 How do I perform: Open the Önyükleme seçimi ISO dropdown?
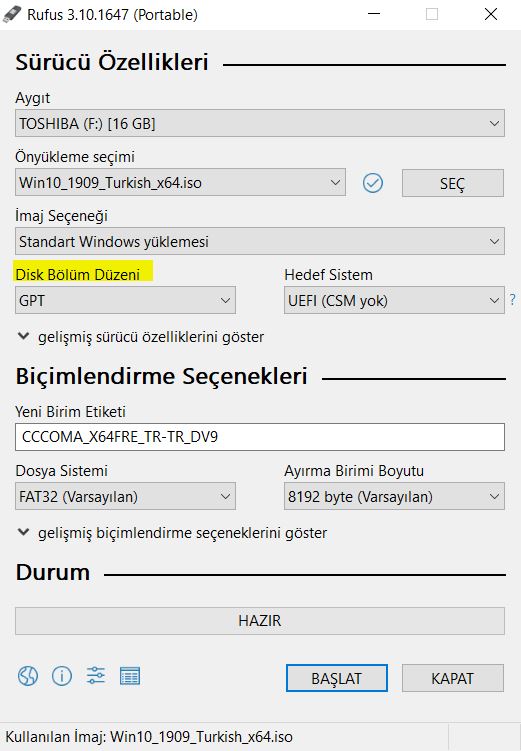coord(181,182)
